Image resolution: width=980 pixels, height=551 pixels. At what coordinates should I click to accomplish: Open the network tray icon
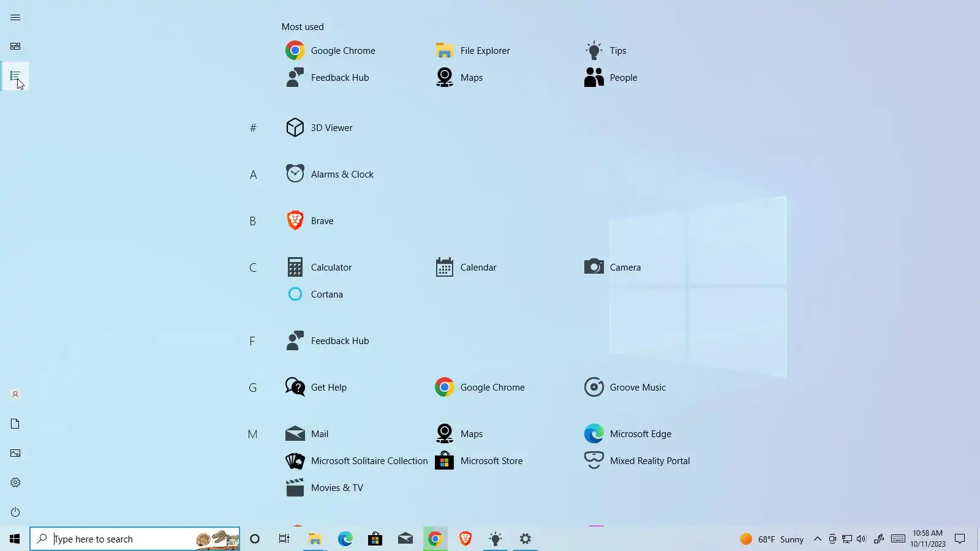point(847,539)
